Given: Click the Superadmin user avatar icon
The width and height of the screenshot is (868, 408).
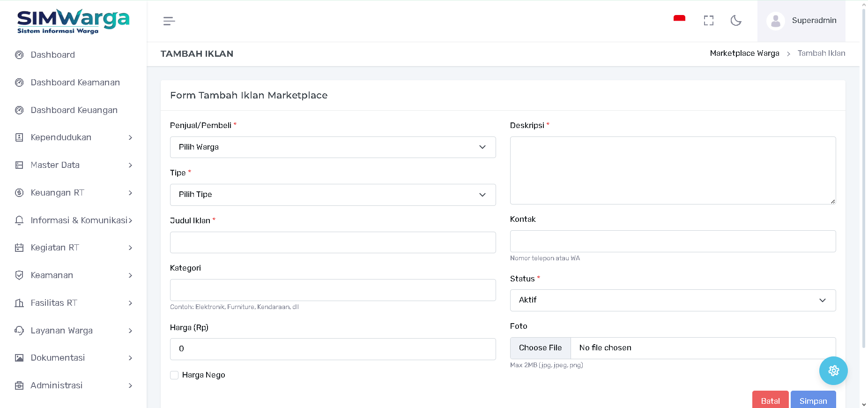Looking at the screenshot, I should (x=775, y=21).
